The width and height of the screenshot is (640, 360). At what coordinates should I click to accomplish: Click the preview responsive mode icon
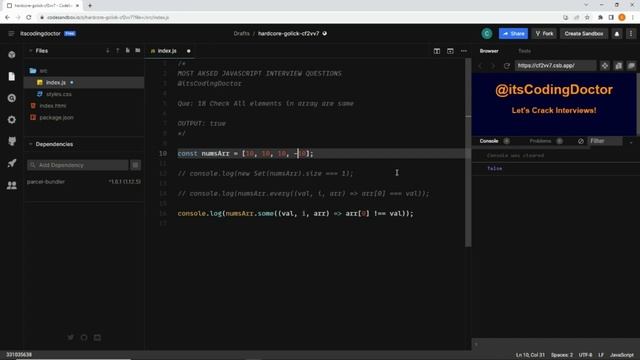coord(604,66)
